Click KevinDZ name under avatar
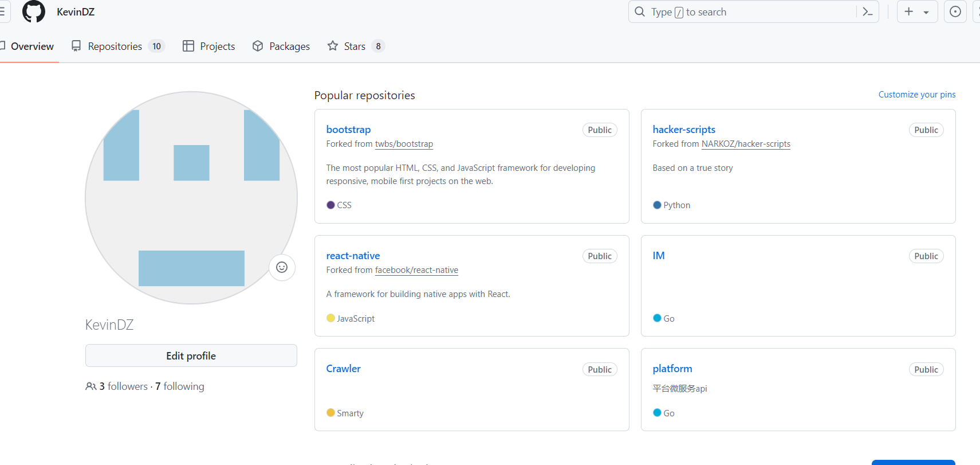 [x=109, y=325]
